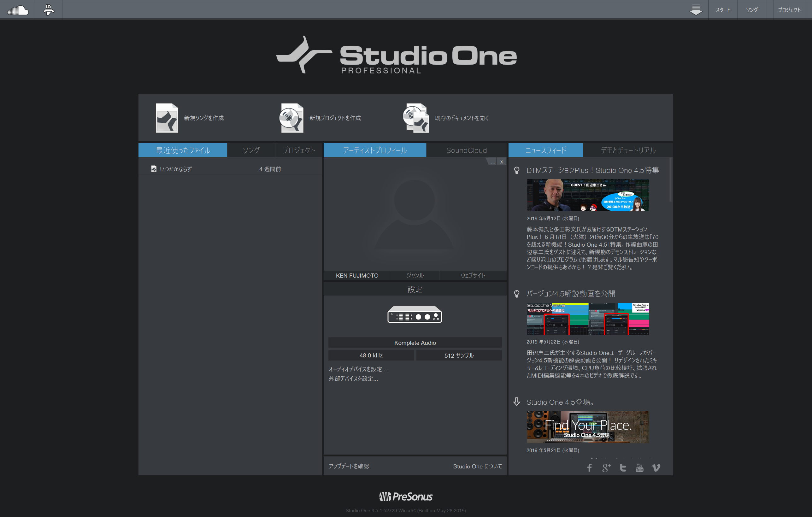Click the lightbulb icon beside バージョン4.5解説動画 news

tap(517, 294)
